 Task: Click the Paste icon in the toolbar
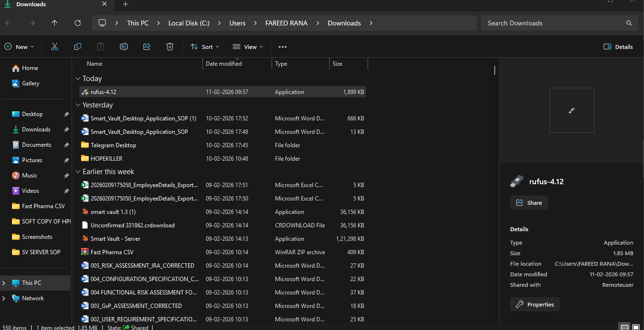click(101, 47)
